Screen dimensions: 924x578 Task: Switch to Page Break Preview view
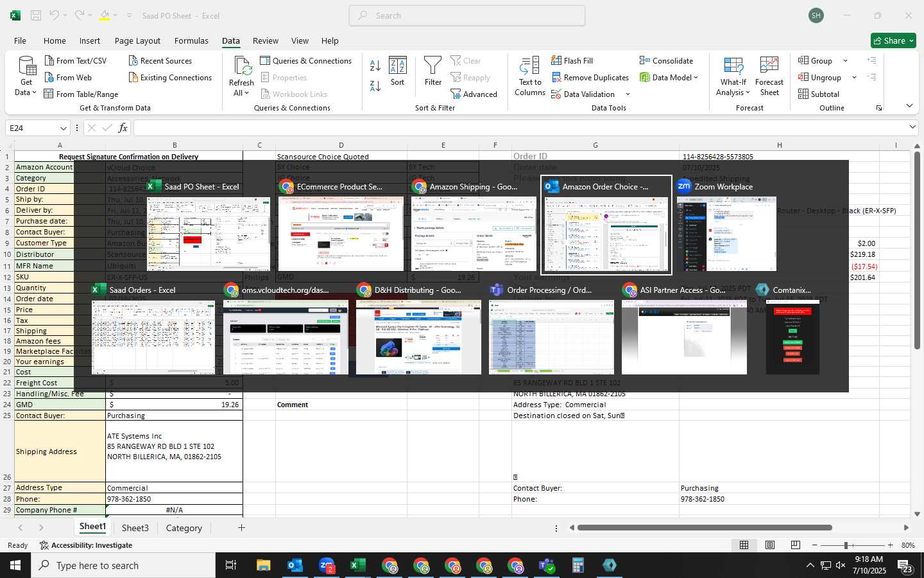point(796,545)
